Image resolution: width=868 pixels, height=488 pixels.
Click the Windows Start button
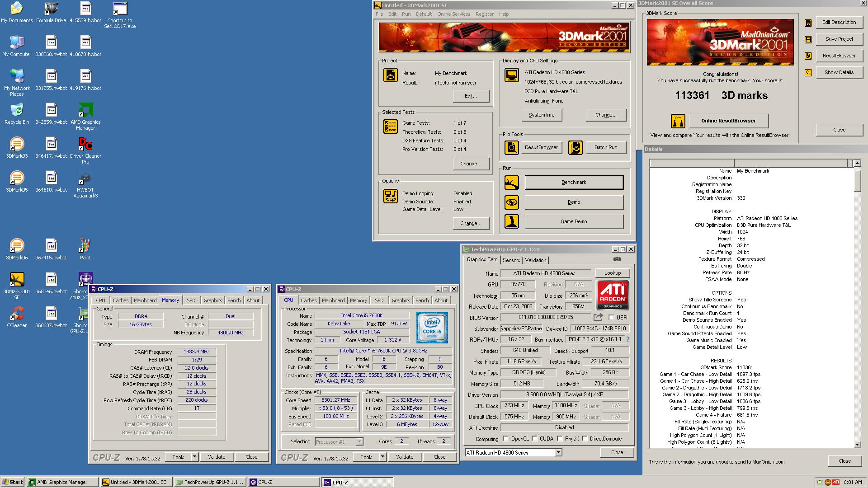[13, 482]
